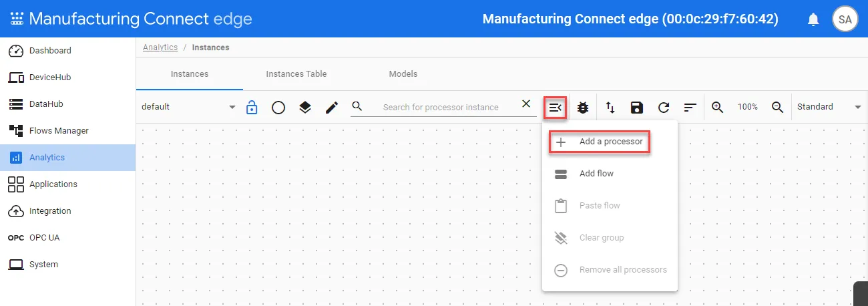Clear the processor search with X

pos(526,104)
